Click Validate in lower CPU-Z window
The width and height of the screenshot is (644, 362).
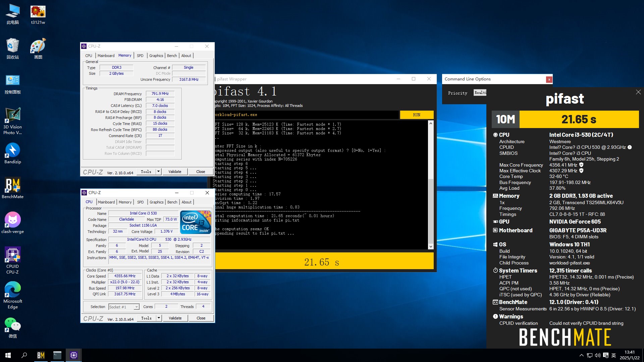coord(175,318)
